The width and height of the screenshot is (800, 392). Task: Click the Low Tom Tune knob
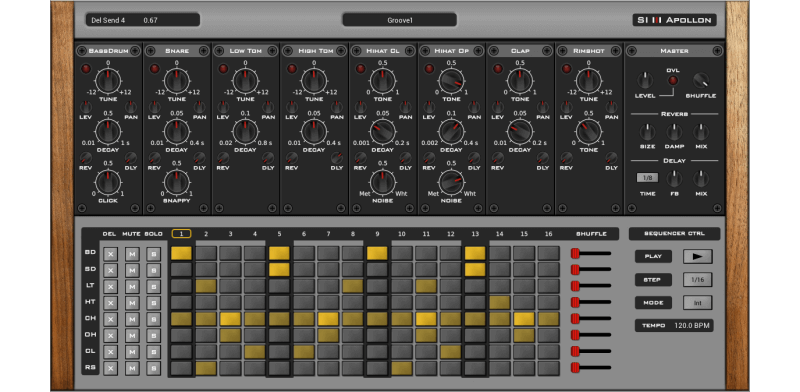(245, 81)
